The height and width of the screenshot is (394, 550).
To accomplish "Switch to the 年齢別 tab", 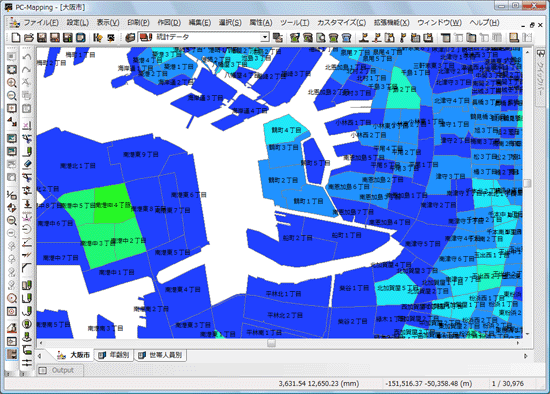I will coord(114,355).
